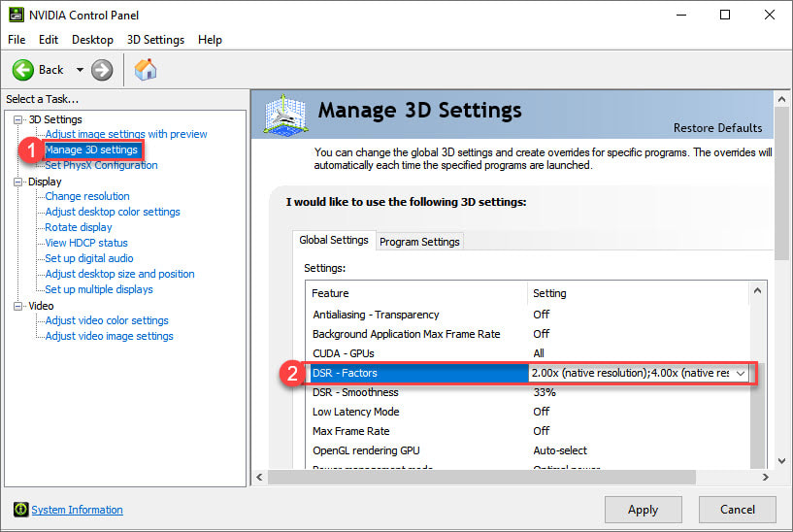
Task: Click the Setting column header
Action: pos(639,293)
